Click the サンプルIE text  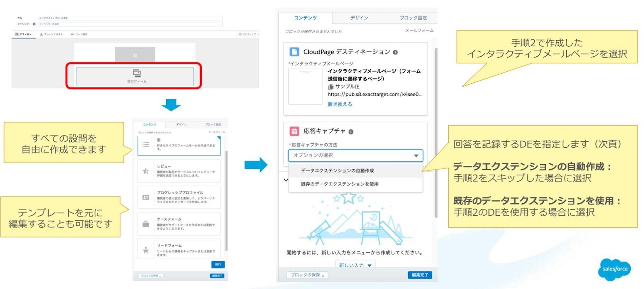click(347, 87)
